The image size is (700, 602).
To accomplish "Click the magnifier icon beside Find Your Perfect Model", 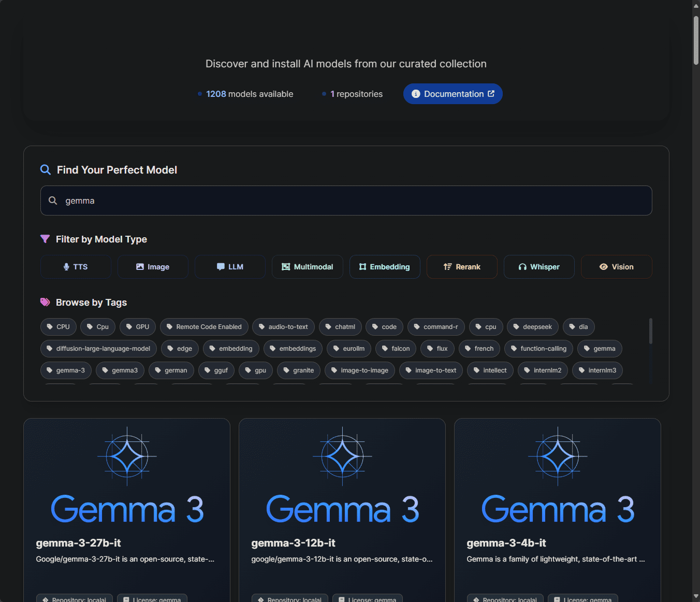I will point(46,170).
